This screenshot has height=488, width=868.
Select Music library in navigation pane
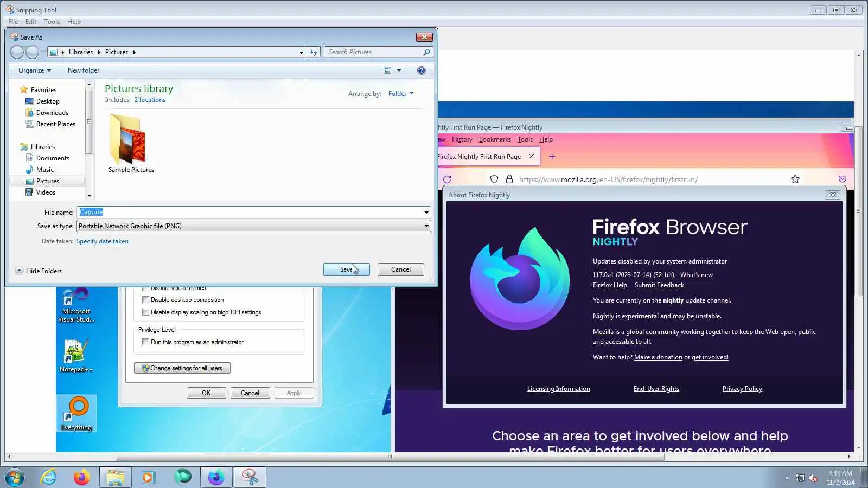(45, 170)
